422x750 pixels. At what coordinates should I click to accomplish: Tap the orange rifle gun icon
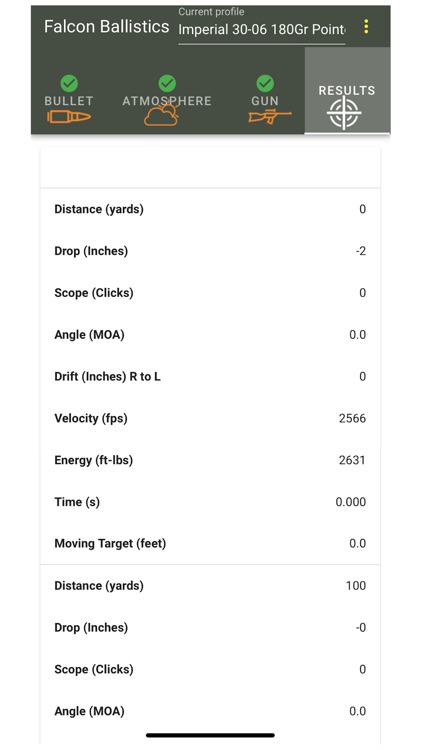[270, 117]
